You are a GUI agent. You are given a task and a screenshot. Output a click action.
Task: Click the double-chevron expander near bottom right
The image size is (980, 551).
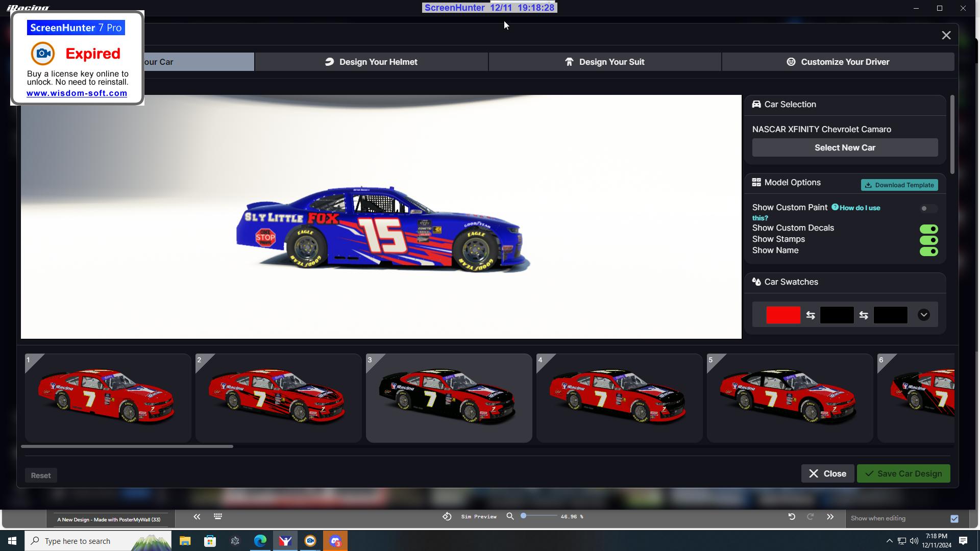pos(830,516)
